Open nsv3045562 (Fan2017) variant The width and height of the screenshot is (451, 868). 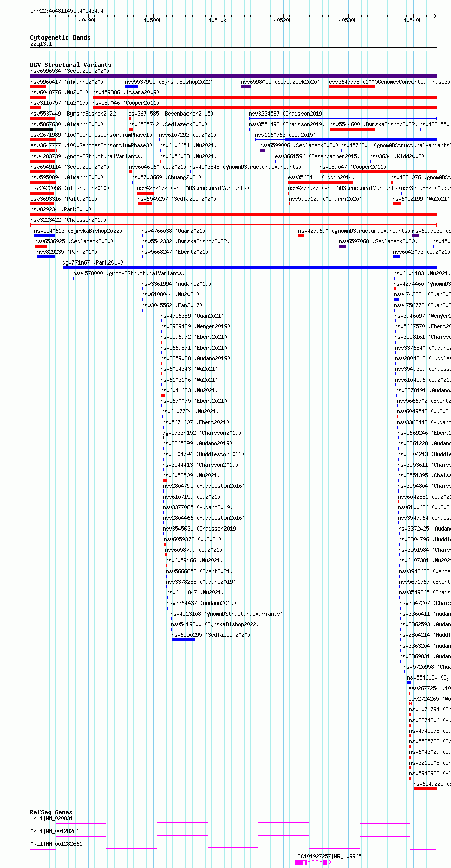(x=172, y=305)
